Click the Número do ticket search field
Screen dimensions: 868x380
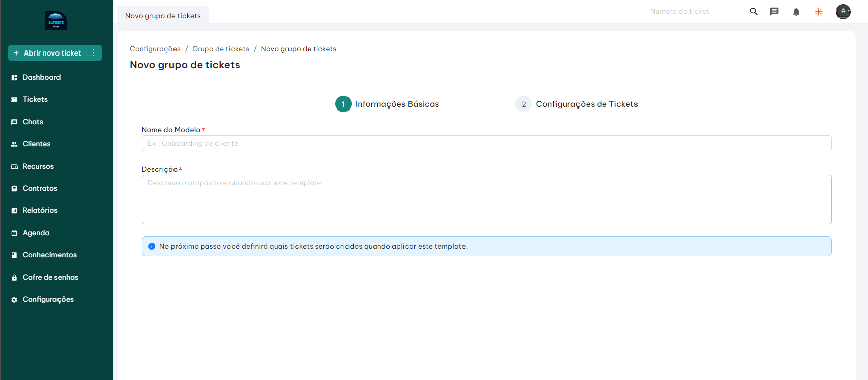694,11
